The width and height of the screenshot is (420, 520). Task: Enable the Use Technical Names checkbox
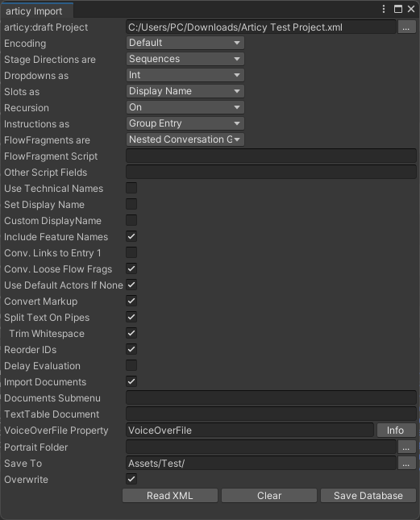(x=131, y=188)
